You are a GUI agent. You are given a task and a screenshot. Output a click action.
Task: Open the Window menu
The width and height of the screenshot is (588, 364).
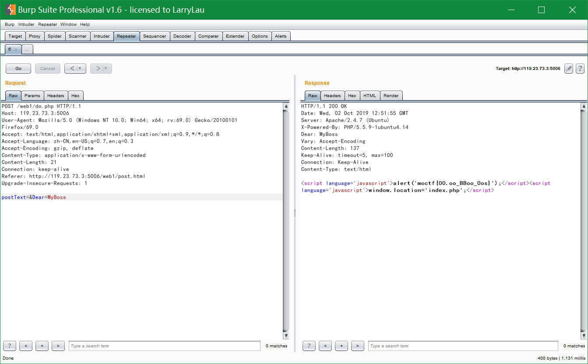click(69, 24)
